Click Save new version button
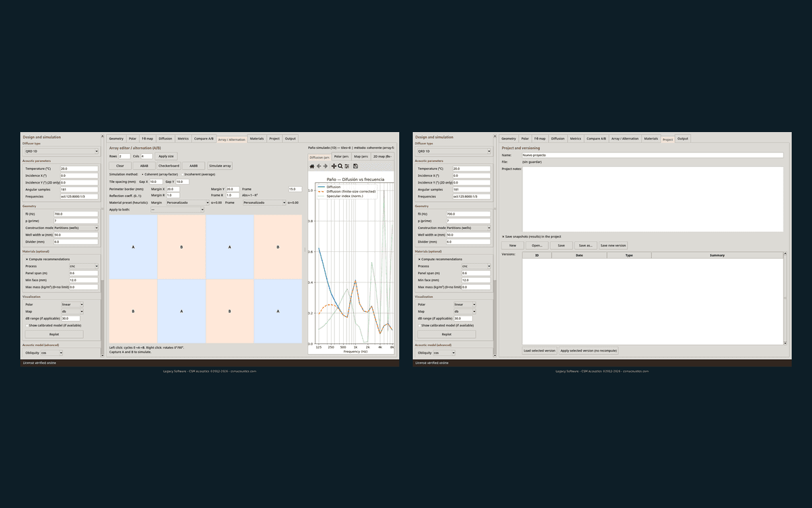 (x=613, y=245)
